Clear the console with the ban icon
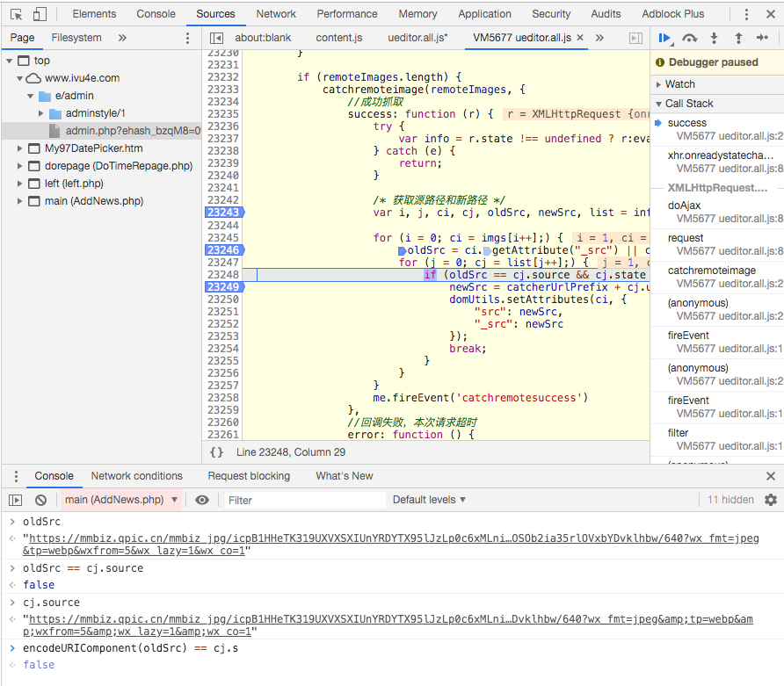The image size is (784, 686). [x=40, y=500]
